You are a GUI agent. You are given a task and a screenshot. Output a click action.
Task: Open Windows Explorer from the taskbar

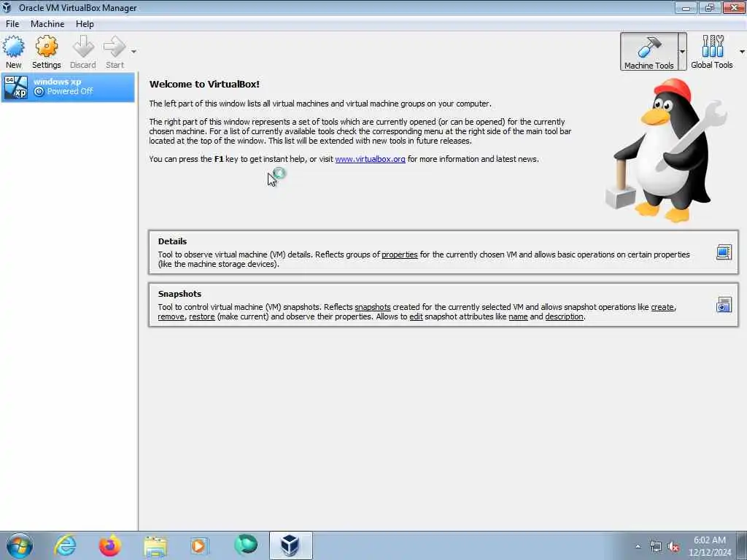click(155, 545)
